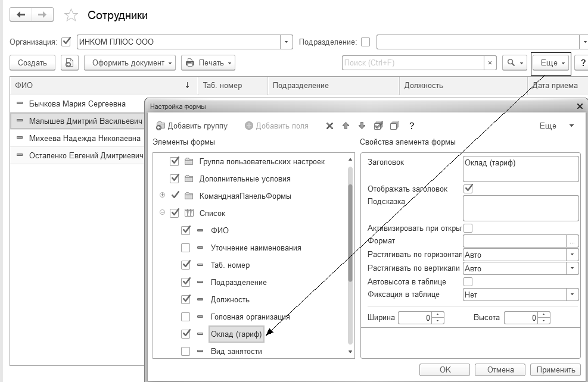Screen dimensions: 588x382
Task: Click the ФИО column sort arrow
Action: point(187,86)
